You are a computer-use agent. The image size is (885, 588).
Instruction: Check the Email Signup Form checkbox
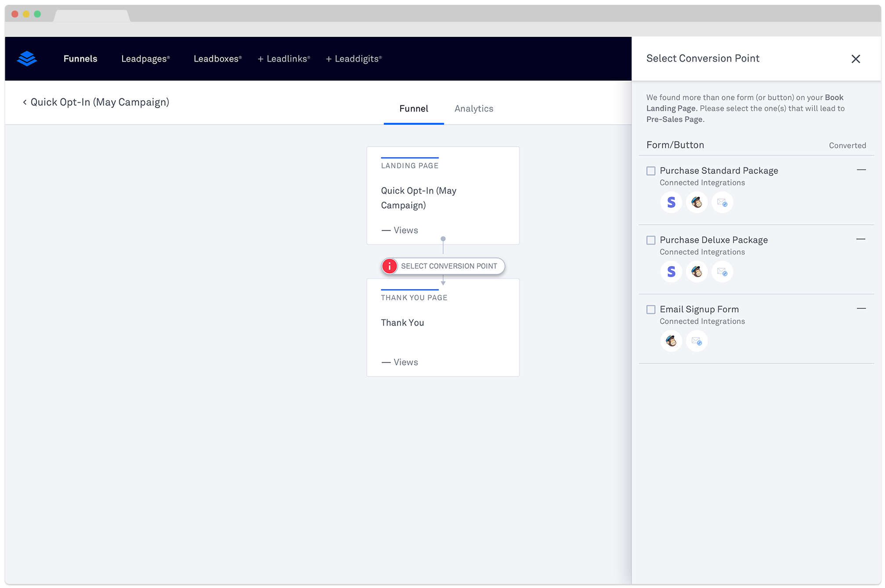650,310
